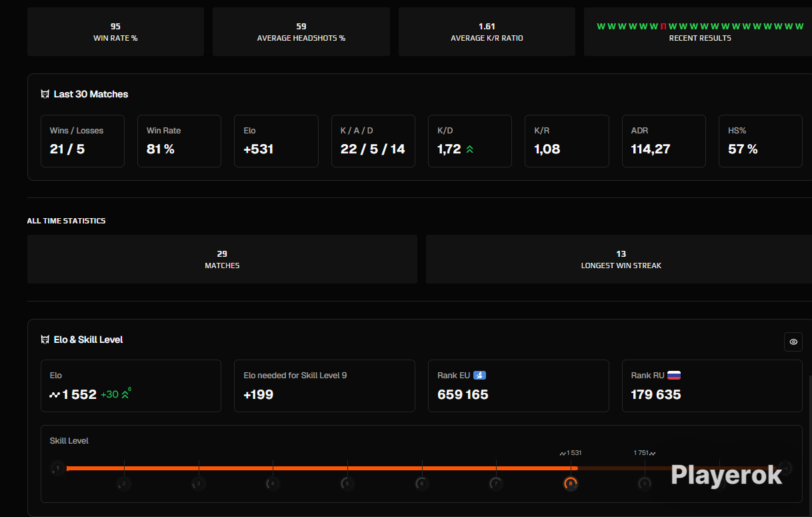Open the Wins / Losses 21 / 5 card
Screen dimensions: 812x517
[83, 141]
